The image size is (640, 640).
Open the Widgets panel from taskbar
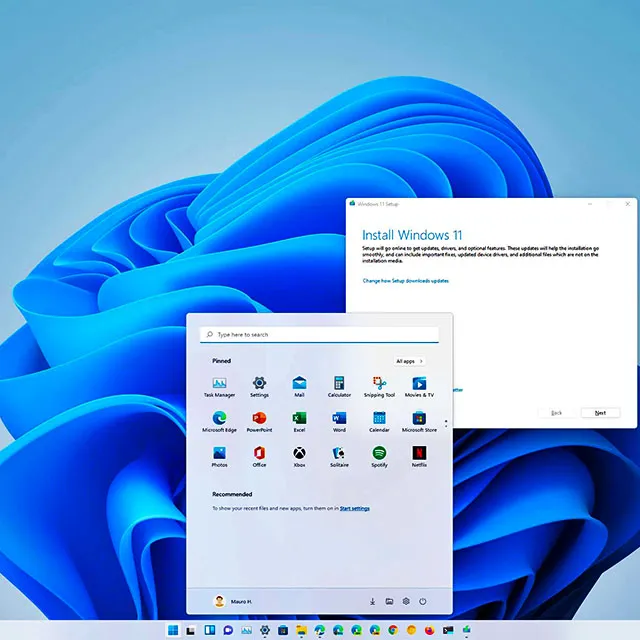click(x=210, y=630)
